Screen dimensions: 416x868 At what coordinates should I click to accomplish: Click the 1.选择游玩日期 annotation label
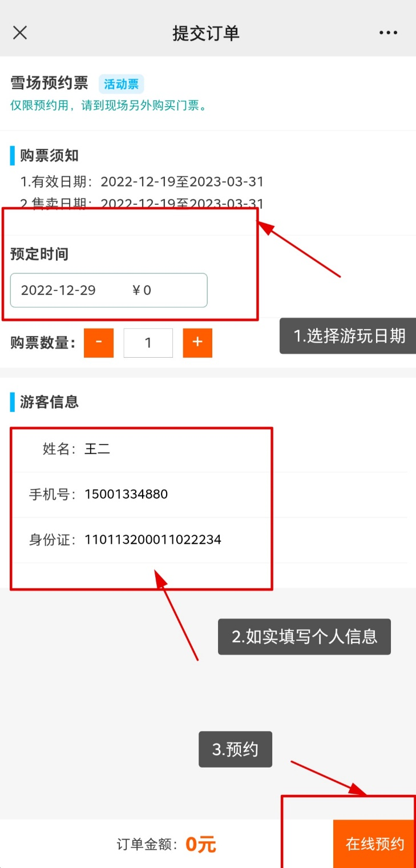pyautogui.click(x=348, y=336)
